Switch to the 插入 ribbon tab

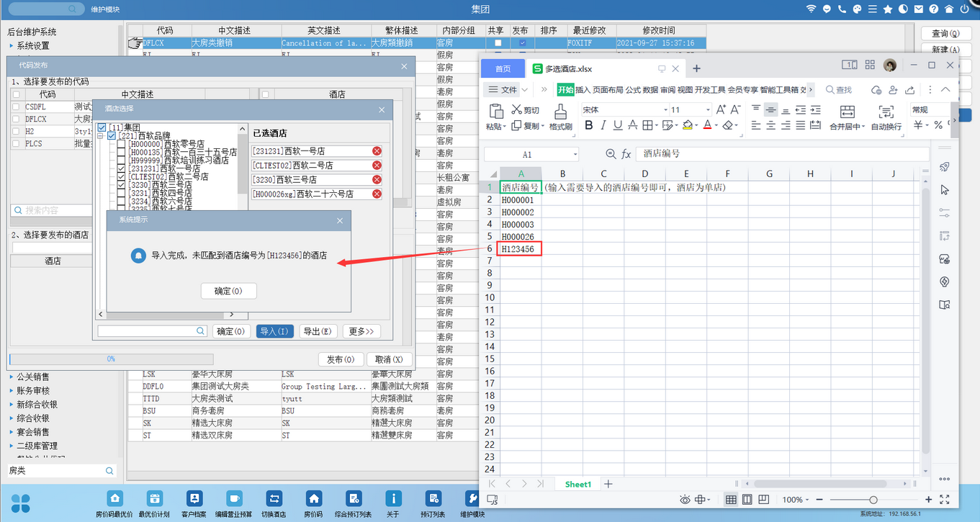click(583, 90)
